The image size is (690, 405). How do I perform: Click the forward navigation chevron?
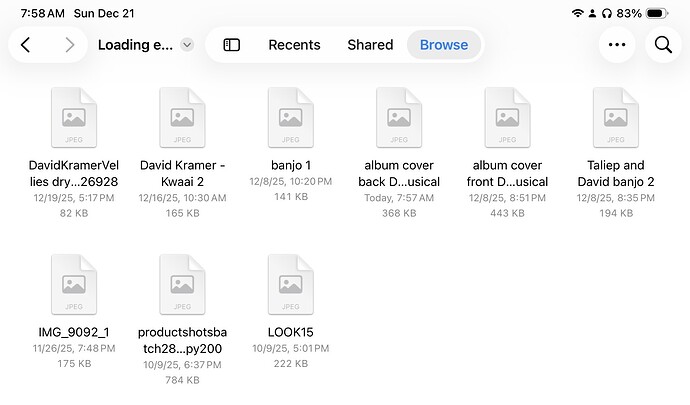pyautogui.click(x=69, y=45)
